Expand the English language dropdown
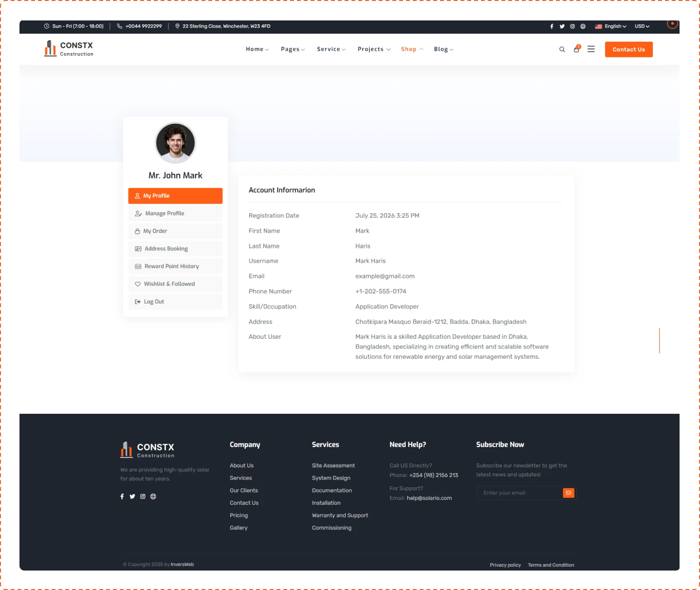 pyautogui.click(x=610, y=26)
